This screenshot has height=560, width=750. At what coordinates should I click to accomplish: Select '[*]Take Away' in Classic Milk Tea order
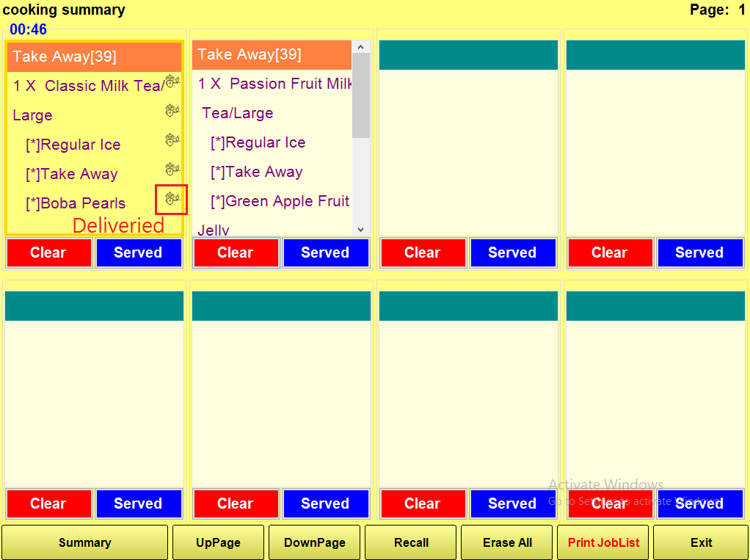pyautogui.click(x=72, y=174)
